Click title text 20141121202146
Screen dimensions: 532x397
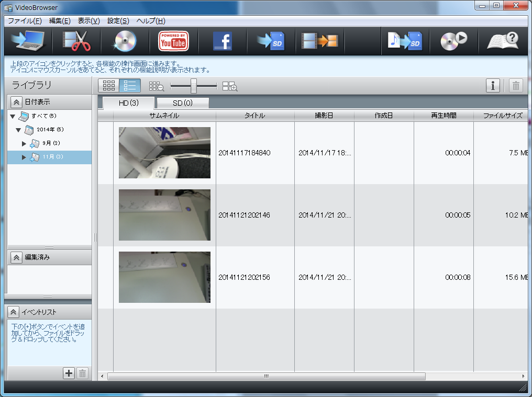245,215
